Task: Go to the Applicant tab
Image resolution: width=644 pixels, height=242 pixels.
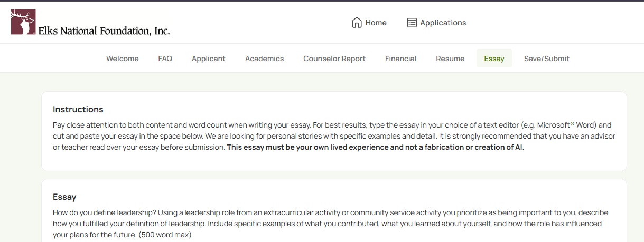Action: point(209,59)
